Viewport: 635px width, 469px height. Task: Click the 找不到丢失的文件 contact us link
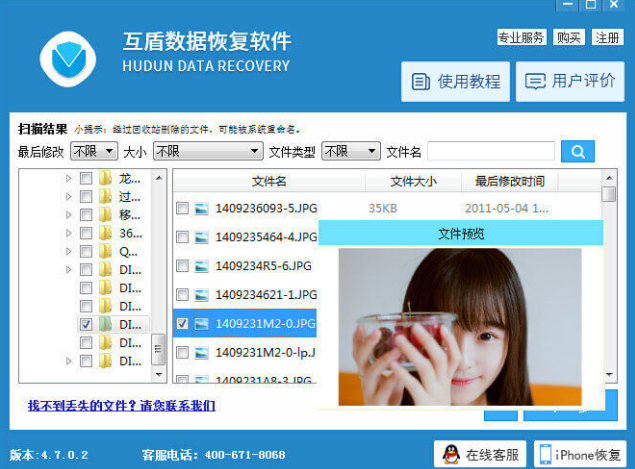click(x=121, y=405)
